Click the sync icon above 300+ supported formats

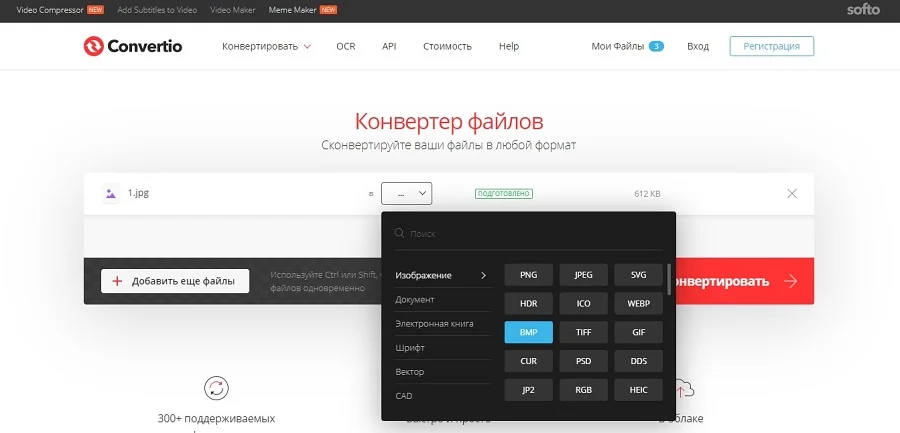click(x=216, y=389)
